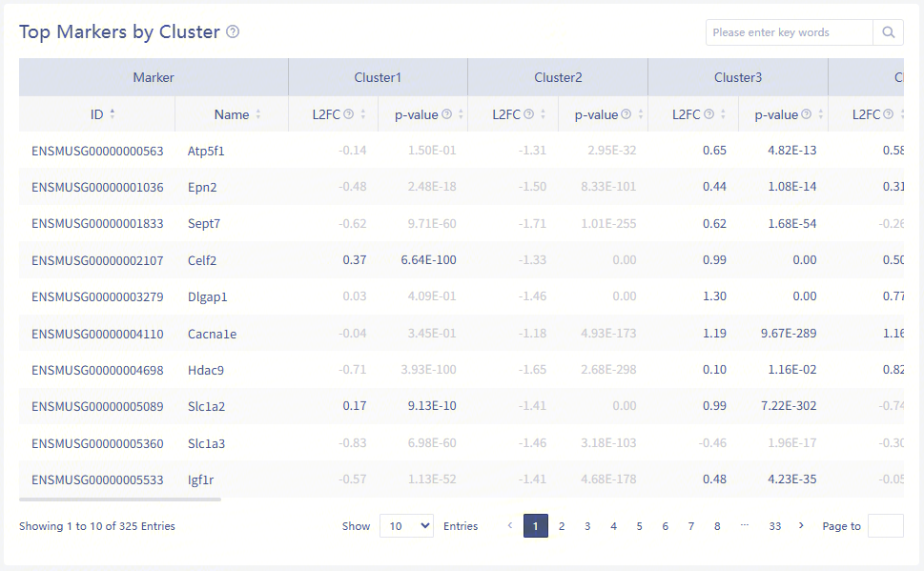Image resolution: width=924 pixels, height=571 pixels.
Task: Click the keyword search input field
Action: click(789, 32)
